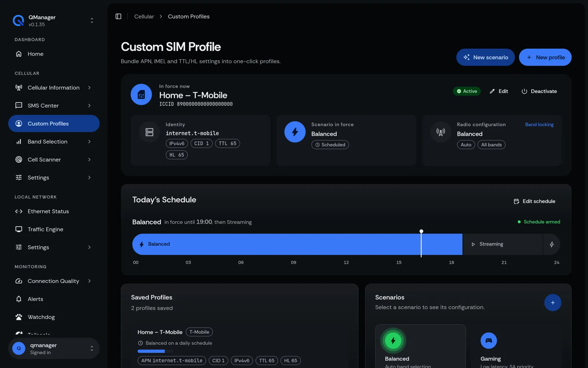Expand Cellular Settings submenu chevron

point(89,178)
